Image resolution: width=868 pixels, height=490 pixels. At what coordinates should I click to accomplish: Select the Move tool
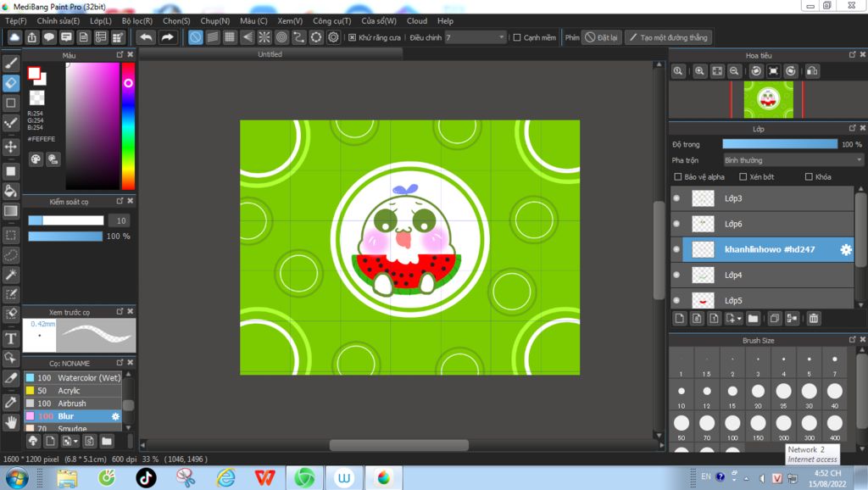11,147
